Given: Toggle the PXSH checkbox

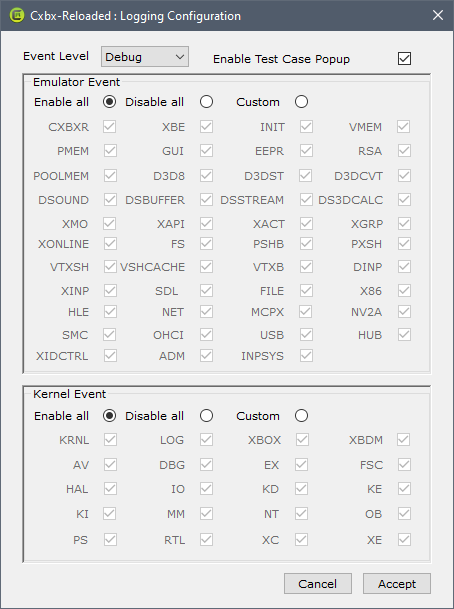Looking at the screenshot, I should coord(404,244).
